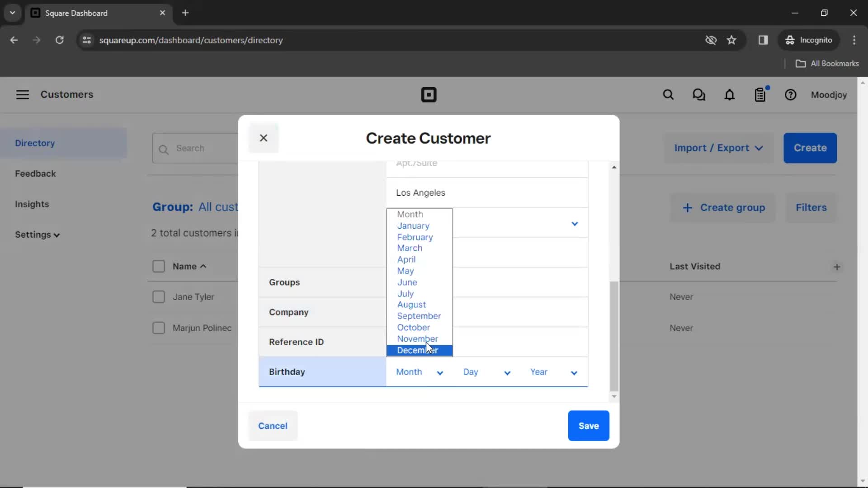The height and width of the screenshot is (488, 868).
Task: Click the hamburger menu icon
Action: coord(22,94)
